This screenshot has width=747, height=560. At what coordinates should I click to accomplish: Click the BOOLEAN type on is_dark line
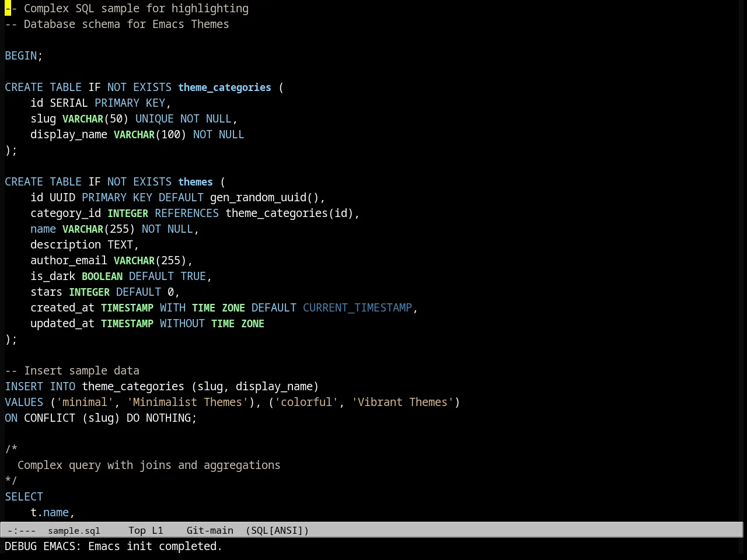tap(102, 276)
